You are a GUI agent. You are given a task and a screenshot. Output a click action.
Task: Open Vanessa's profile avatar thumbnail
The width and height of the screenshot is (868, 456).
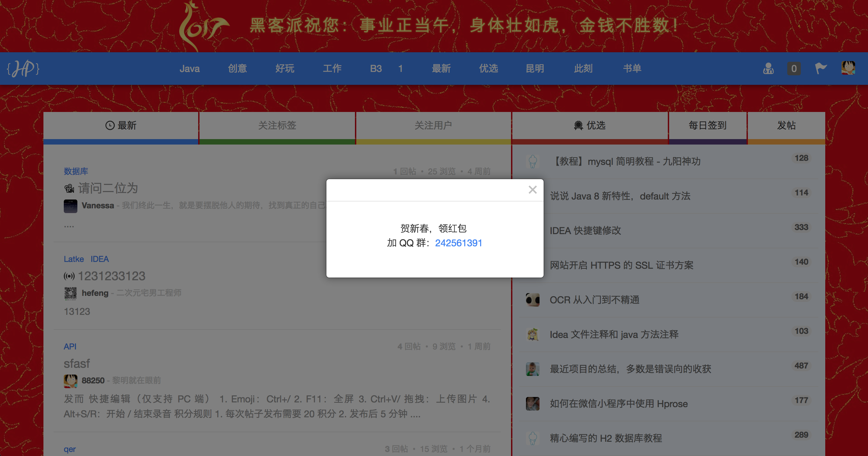tap(70, 206)
